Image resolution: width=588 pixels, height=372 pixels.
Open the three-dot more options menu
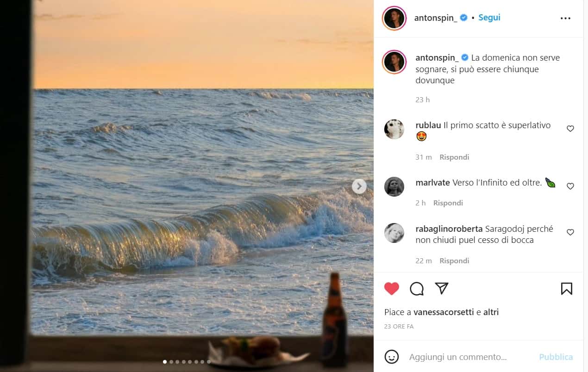pos(565,19)
